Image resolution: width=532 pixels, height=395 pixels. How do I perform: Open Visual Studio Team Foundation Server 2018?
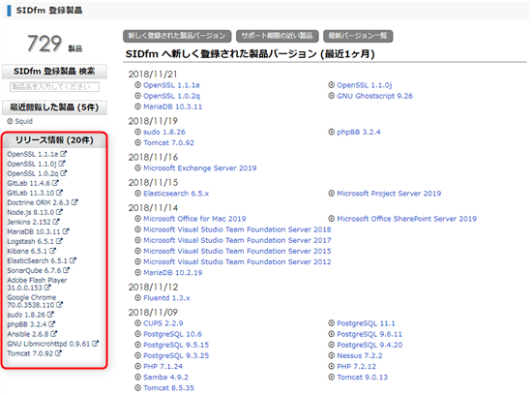pos(237,229)
